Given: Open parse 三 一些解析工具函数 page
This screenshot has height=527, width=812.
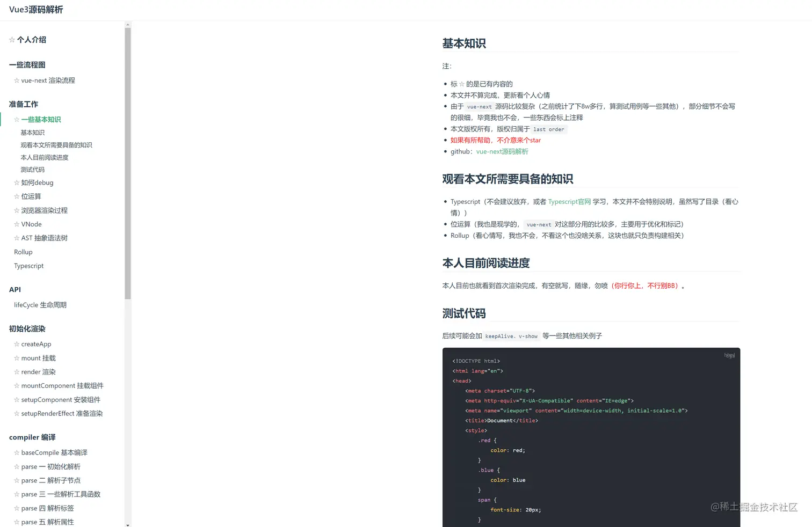Looking at the screenshot, I should (x=57, y=495).
